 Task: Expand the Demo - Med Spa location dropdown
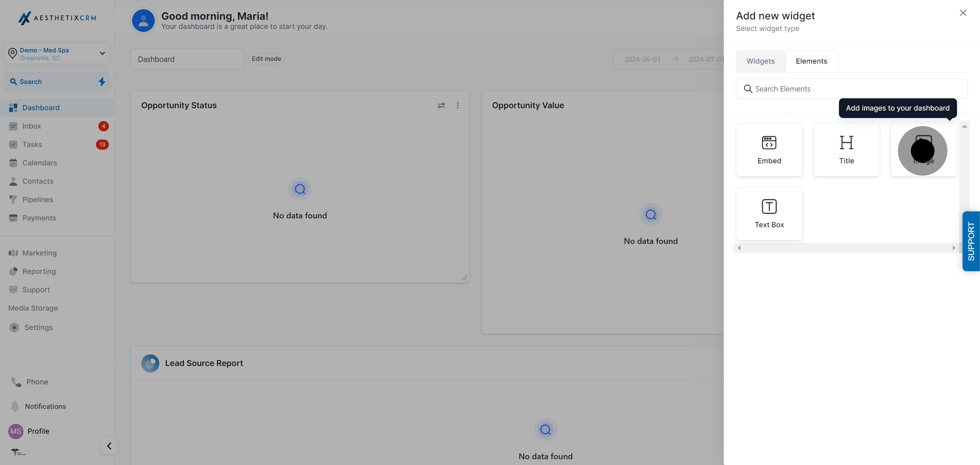57,54
